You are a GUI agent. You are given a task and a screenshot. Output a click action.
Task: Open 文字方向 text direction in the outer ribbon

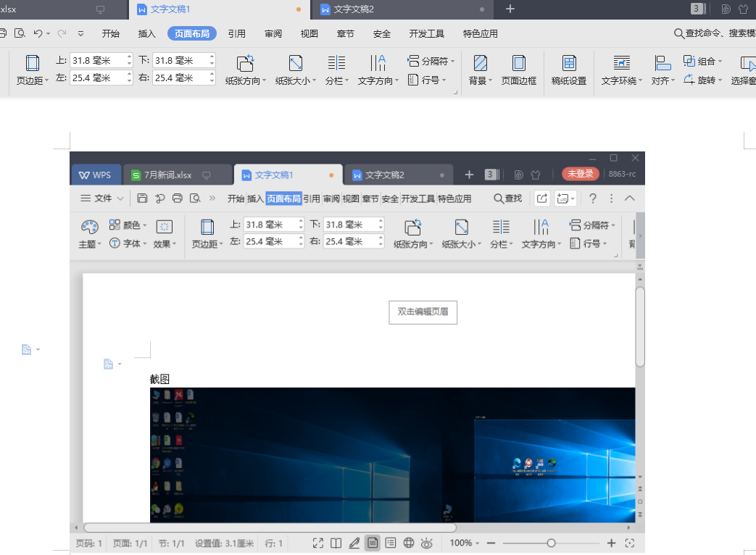[x=378, y=70]
